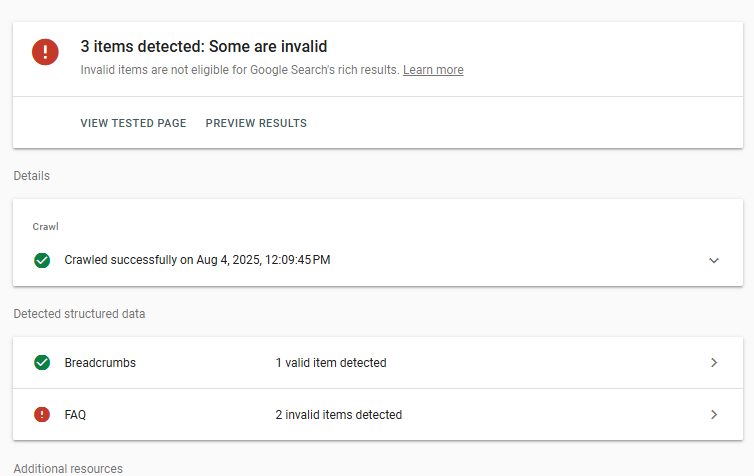Click VIEW TESTED PAGE button

click(133, 123)
